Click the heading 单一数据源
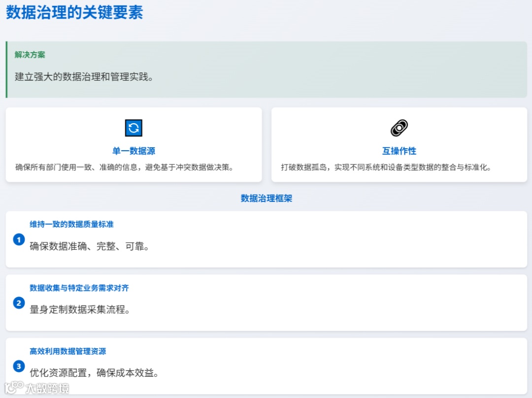This screenshot has width=532, height=398. pos(133,151)
